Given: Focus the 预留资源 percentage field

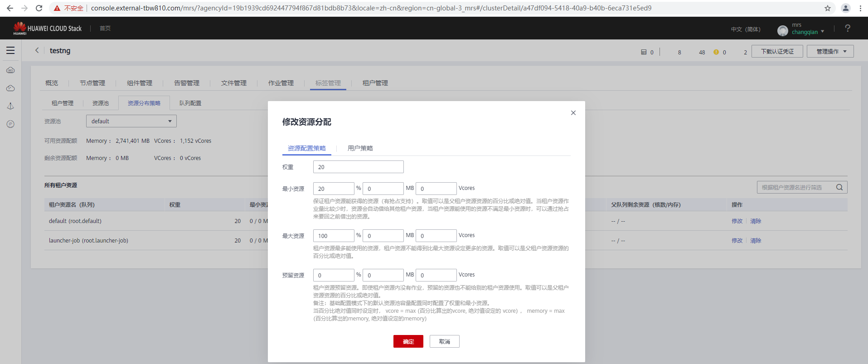Looking at the screenshot, I should point(334,275).
